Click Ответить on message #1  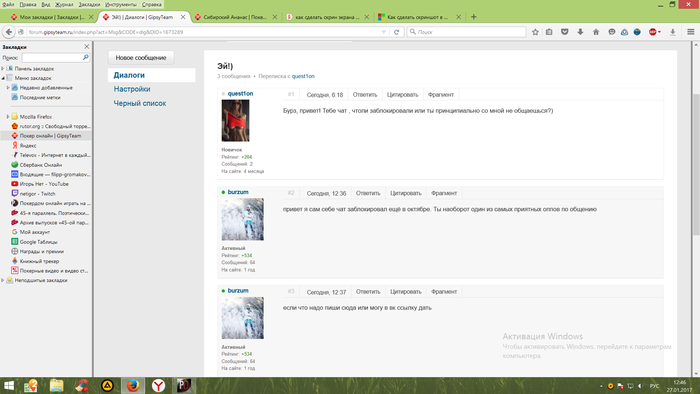pos(365,95)
